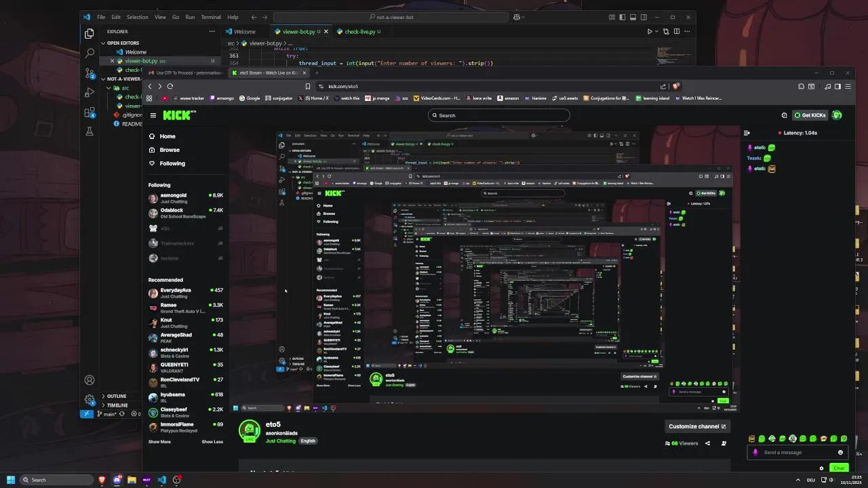Viewport: 868px width, 488px height.
Task: Click Open Changes icon in editor toolbar
Action: pos(666,31)
